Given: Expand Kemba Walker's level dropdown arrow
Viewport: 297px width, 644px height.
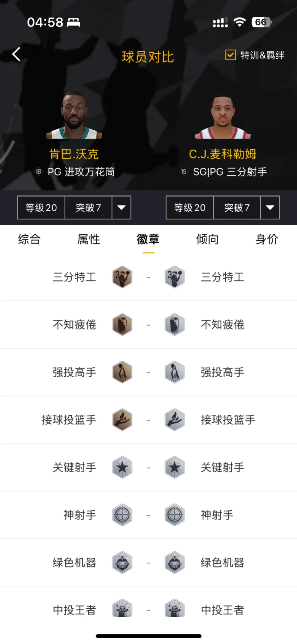Looking at the screenshot, I should pos(121,208).
